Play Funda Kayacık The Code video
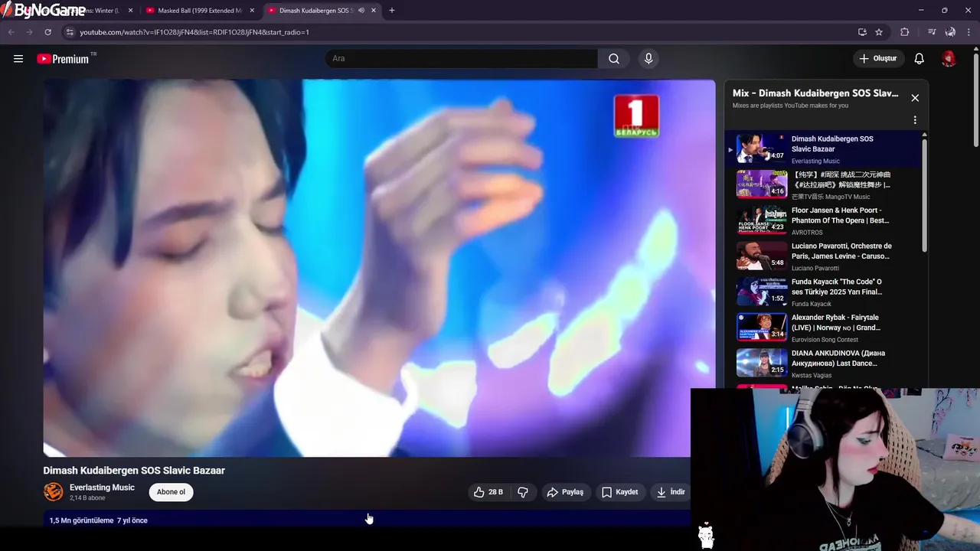980x551 pixels. tap(824, 292)
